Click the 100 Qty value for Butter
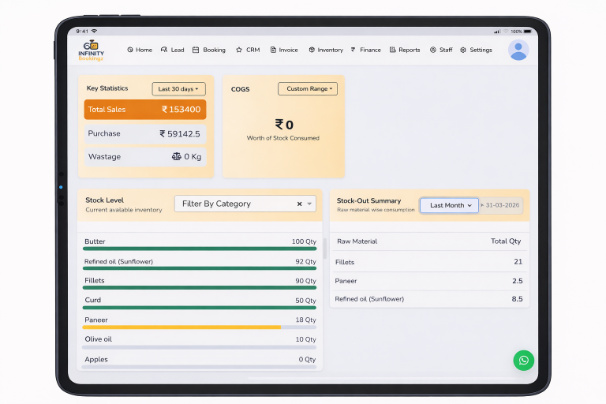Image resolution: width=606 pixels, height=404 pixels. [x=304, y=241]
